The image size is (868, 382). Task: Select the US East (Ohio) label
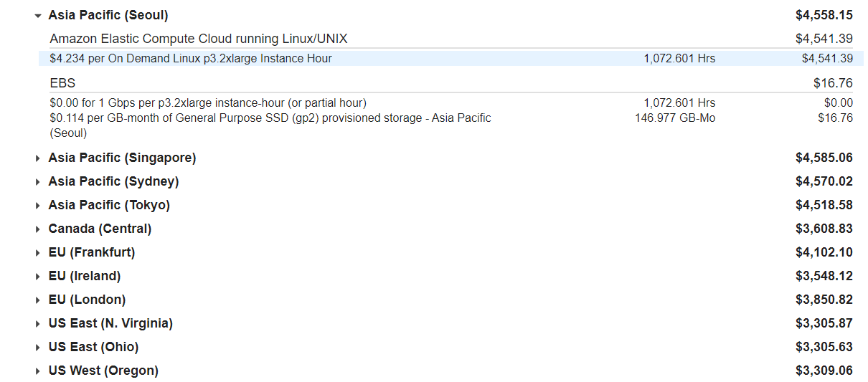tap(93, 347)
